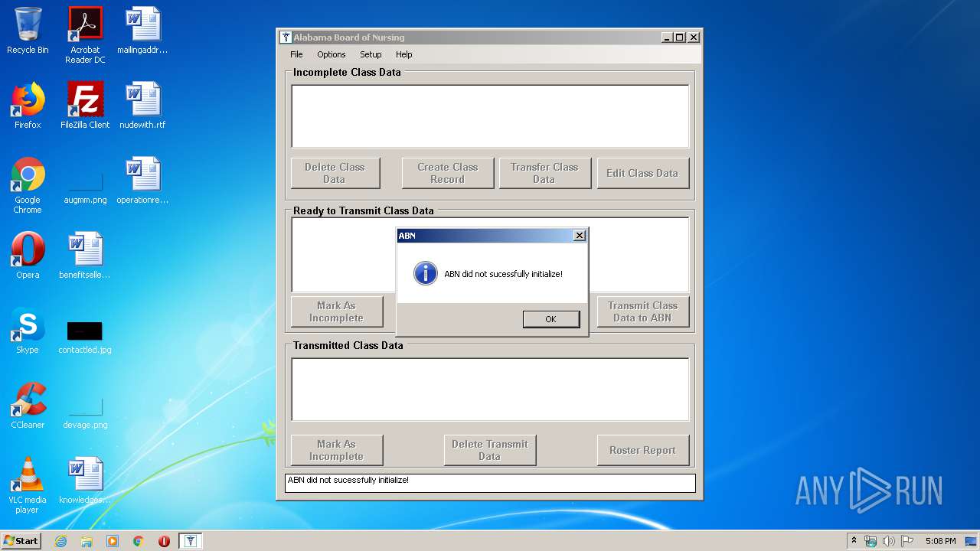Click Transmit Class Data to ABN button
This screenshot has height=551, width=980.
pos(643,311)
